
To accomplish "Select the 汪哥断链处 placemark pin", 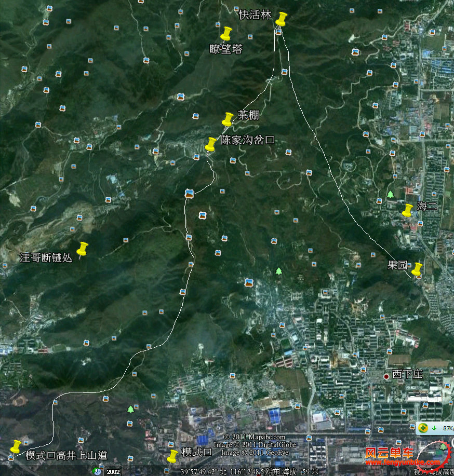I will click(82, 249).
